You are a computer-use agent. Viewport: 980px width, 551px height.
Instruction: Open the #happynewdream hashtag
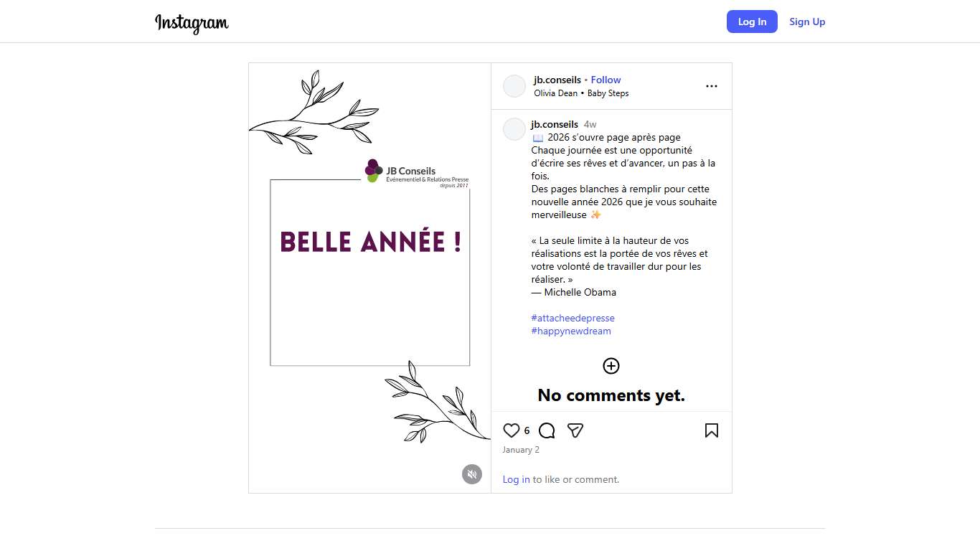[x=571, y=331]
